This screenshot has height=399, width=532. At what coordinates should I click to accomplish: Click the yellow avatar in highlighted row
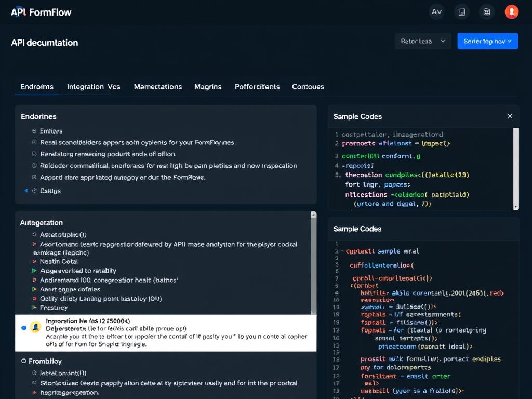[x=35, y=327]
